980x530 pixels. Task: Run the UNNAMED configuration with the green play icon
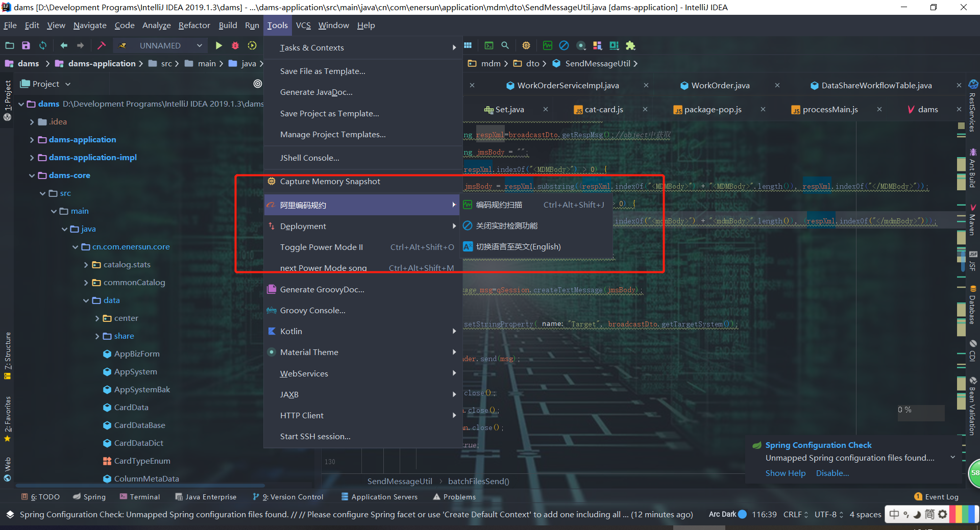pyautogui.click(x=218, y=45)
